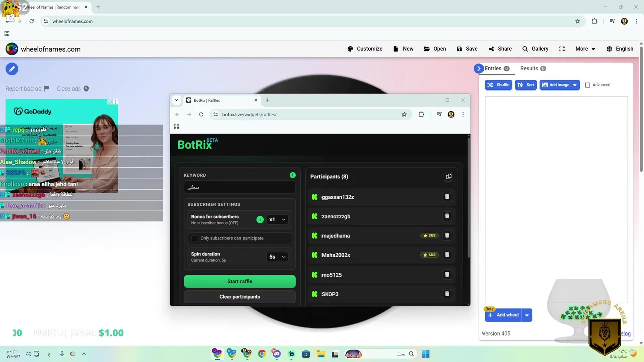Click Report bad ad flag

click(x=27, y=88)
